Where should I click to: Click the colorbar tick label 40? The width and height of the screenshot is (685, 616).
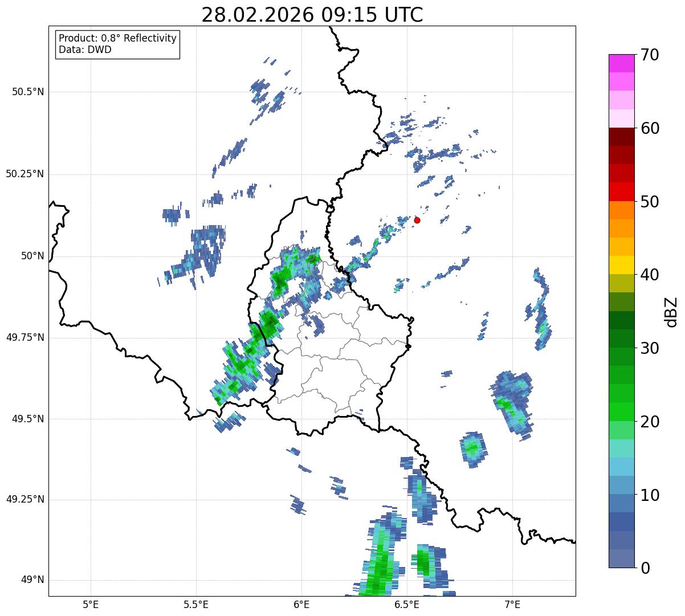tap(650, 275)
